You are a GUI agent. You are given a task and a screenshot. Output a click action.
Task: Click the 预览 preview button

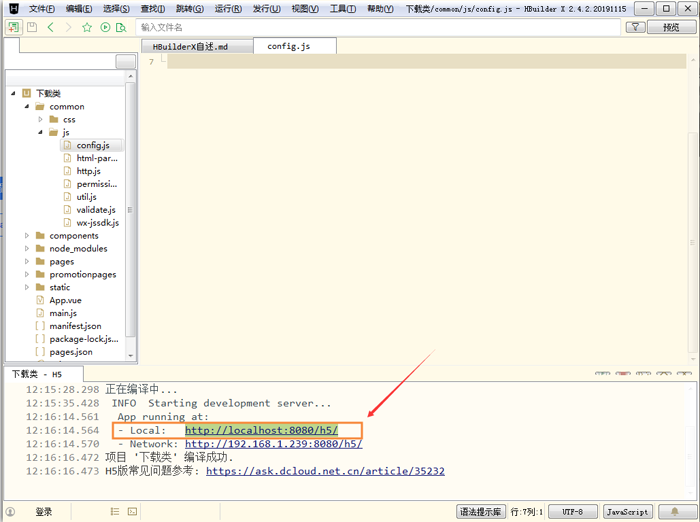click(671, 27)
